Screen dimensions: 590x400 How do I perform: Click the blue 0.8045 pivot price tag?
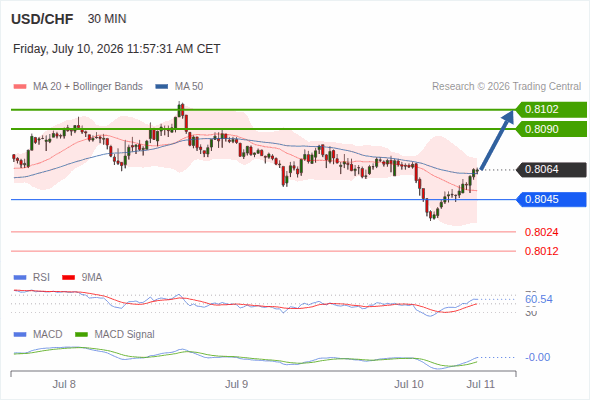[551, 199]
